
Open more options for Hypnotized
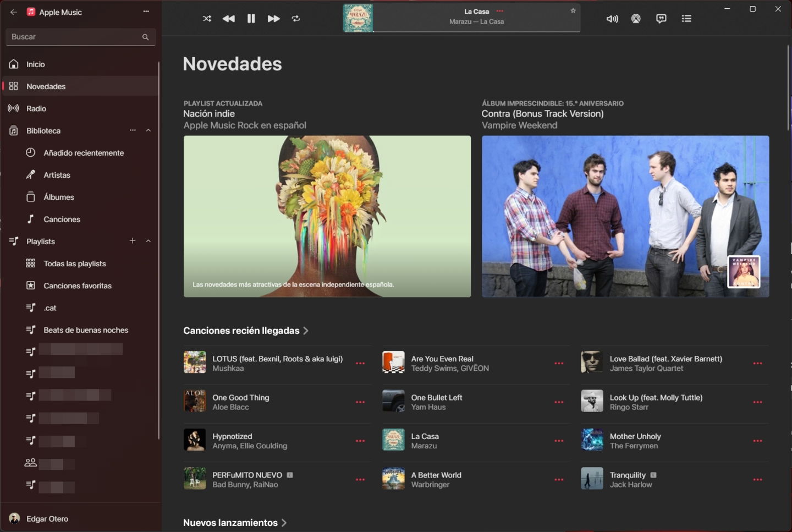(360, 441)
